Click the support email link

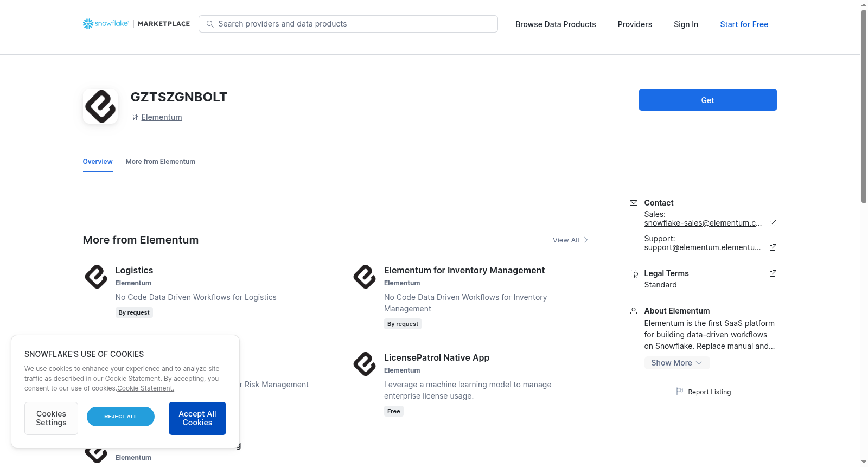click(703, 247)
